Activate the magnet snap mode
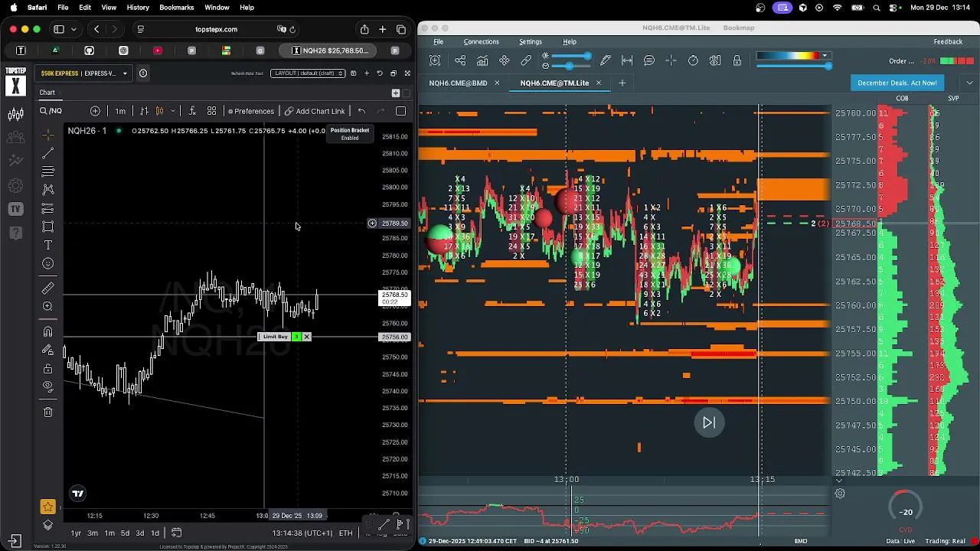The height and width of the screenshot is (551, 980). [47, 331]
